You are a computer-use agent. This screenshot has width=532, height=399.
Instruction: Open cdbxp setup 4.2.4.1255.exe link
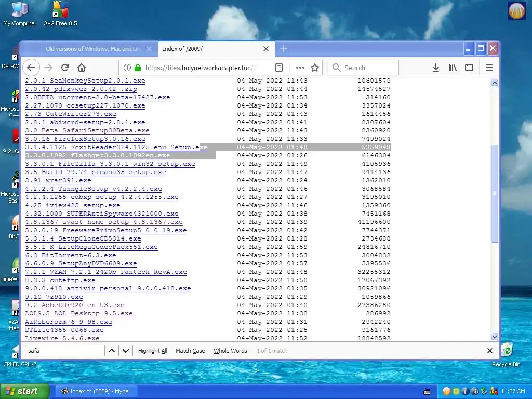tap(102, 197)
